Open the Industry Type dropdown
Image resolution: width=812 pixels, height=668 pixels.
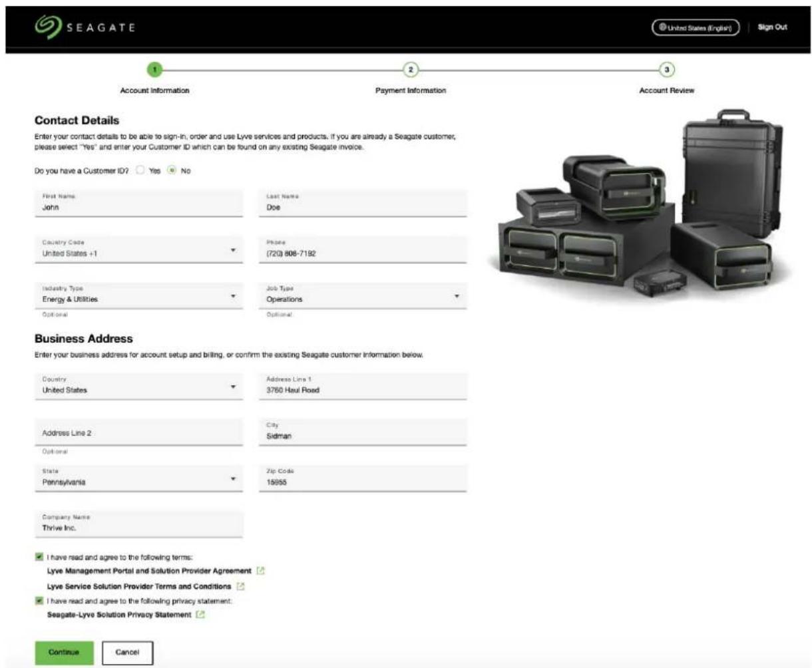138,295
